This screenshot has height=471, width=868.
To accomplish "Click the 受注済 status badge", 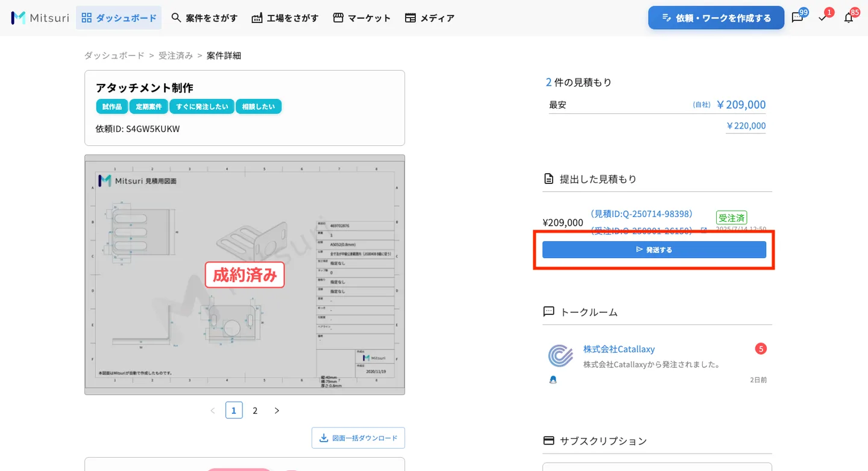I will 732,217.
